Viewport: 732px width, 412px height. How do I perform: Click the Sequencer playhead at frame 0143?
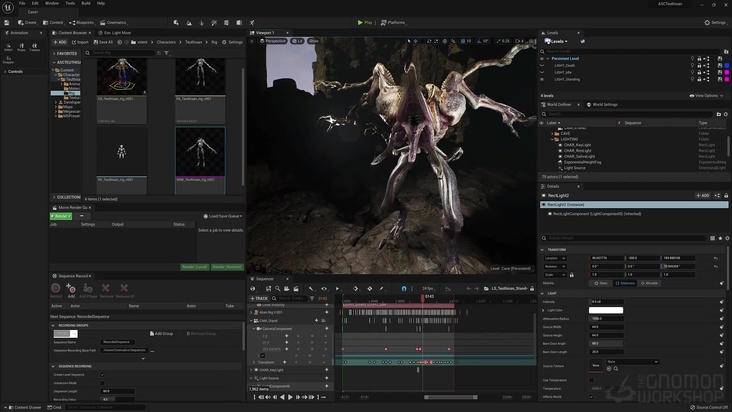click(x=423, y=297)
